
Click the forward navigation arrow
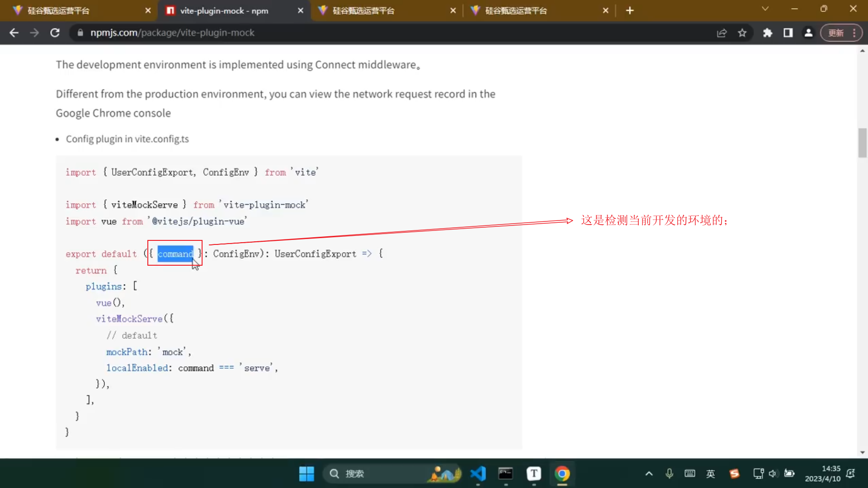34,33
